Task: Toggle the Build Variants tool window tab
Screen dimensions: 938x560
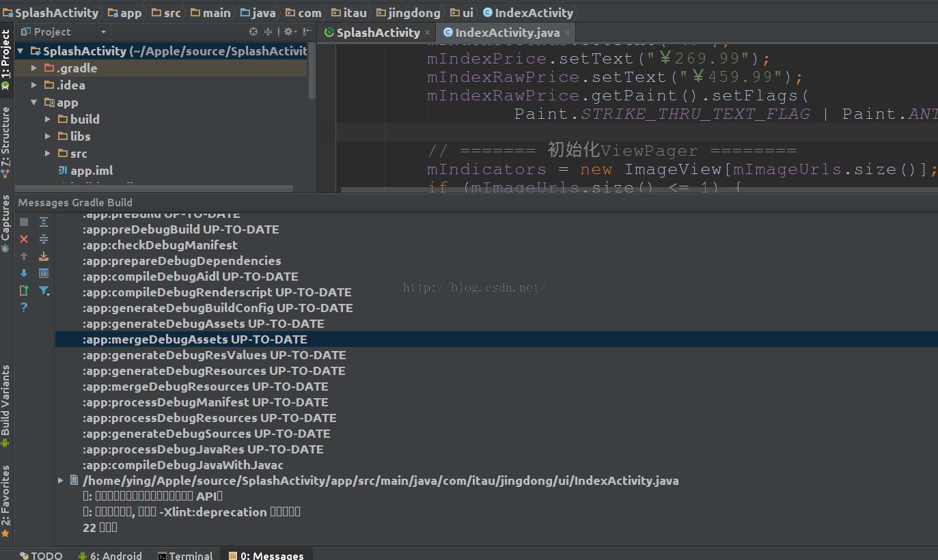Action: [6, 406]
